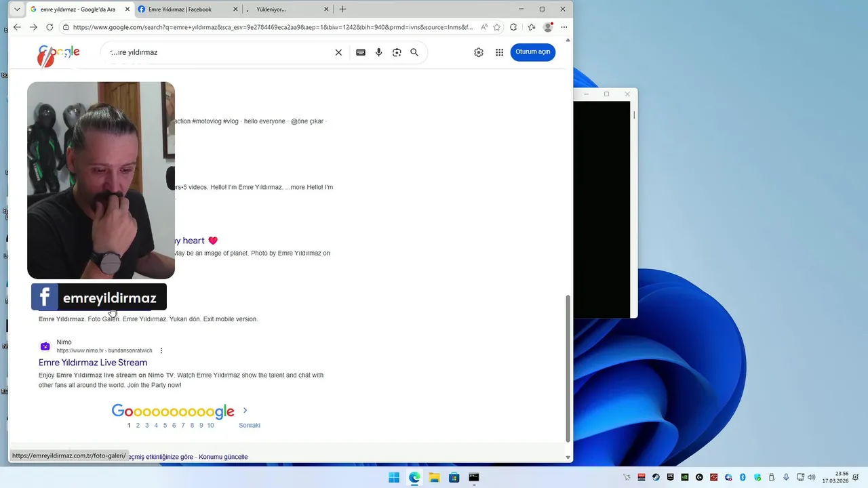868x488 pixels.
Task: Click the next-page arrow beside Goooogle logo
Action: click(245, 410)
